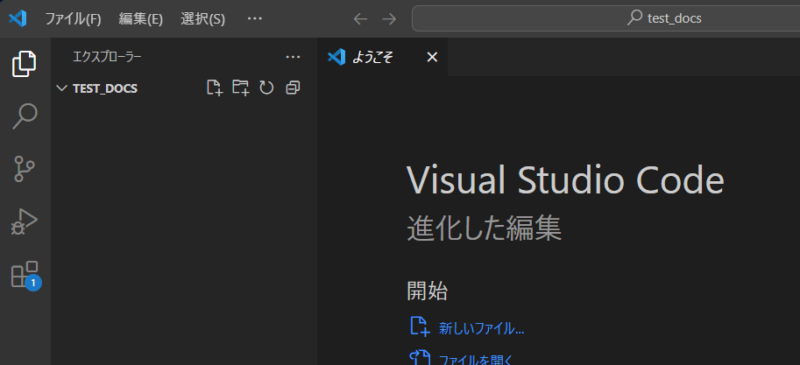
Task: Click the 新しいファイル... link
Action: click(482, 329)
